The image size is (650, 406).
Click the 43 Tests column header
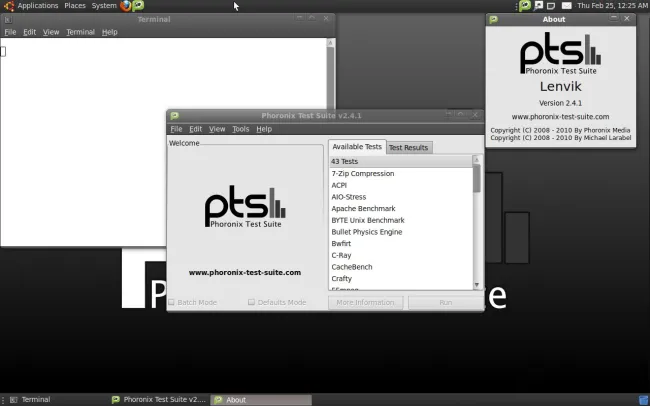click(401, 161)
